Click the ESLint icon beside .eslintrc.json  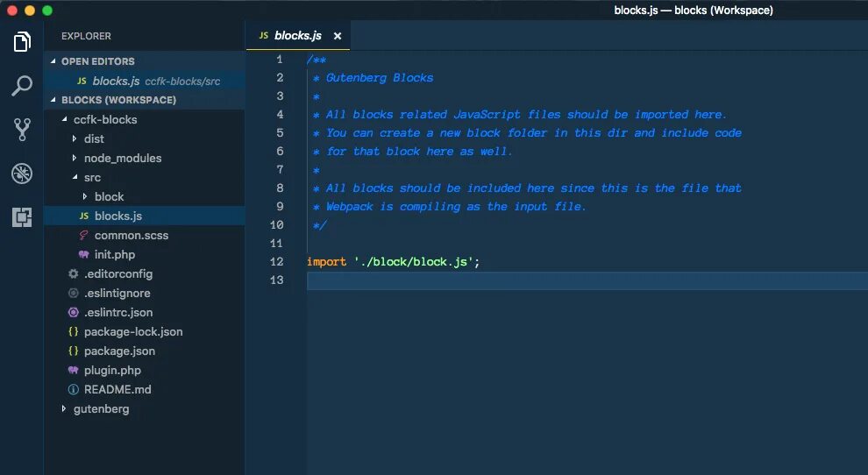click(73, 312)
